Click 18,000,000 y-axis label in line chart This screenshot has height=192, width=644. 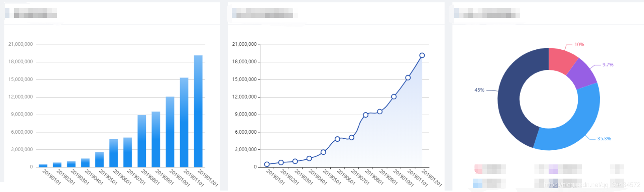click(244, 62)
